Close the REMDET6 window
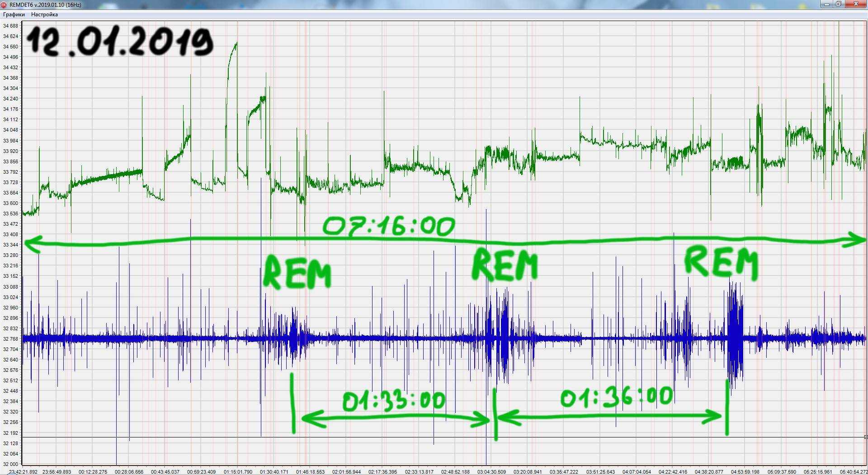This screenshot has width=868, height=475. click(x=856, y=4)
